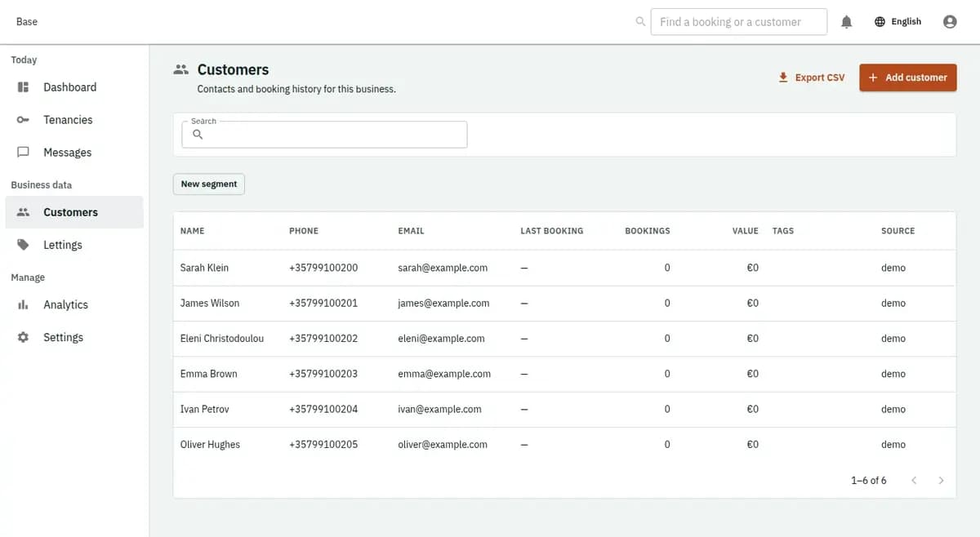The width and height of the screenshot is (980, 537).
Task: Click the Base logo text
Action: pos(27,22)
